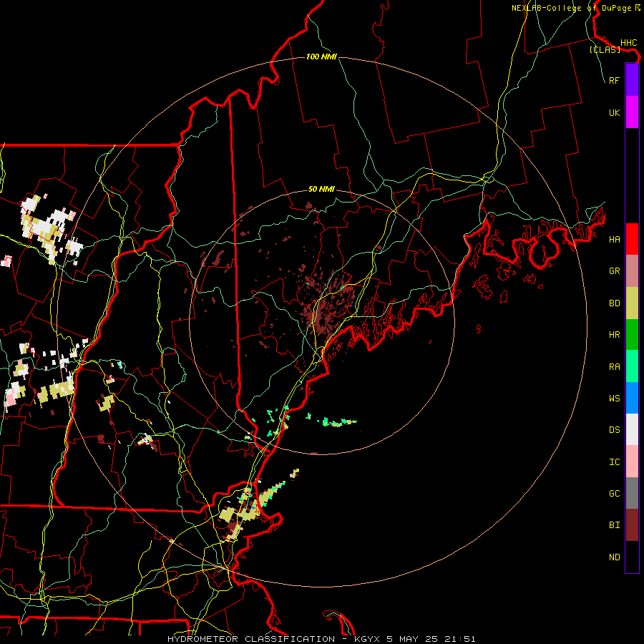This screenshot has height=644, width=644.
Task: Click the brown BI legend color swatch
Action: point(632,525)
